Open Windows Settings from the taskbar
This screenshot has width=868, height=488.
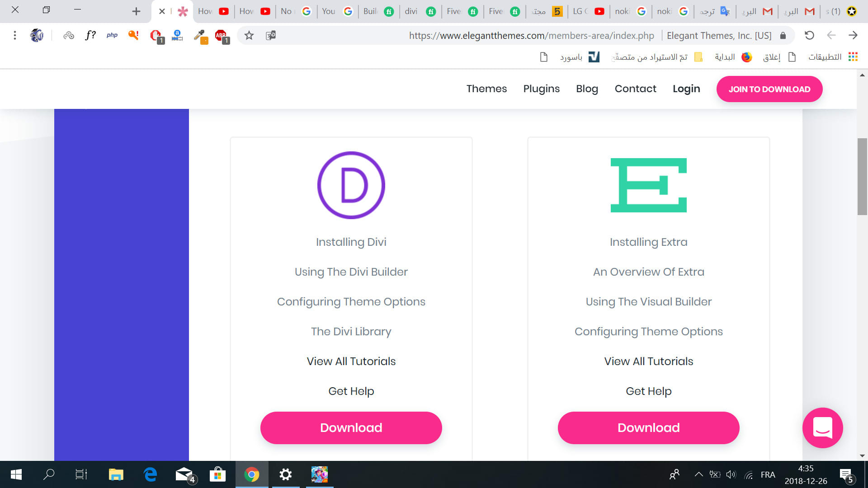pyautogui.click(x=285, y=474)
